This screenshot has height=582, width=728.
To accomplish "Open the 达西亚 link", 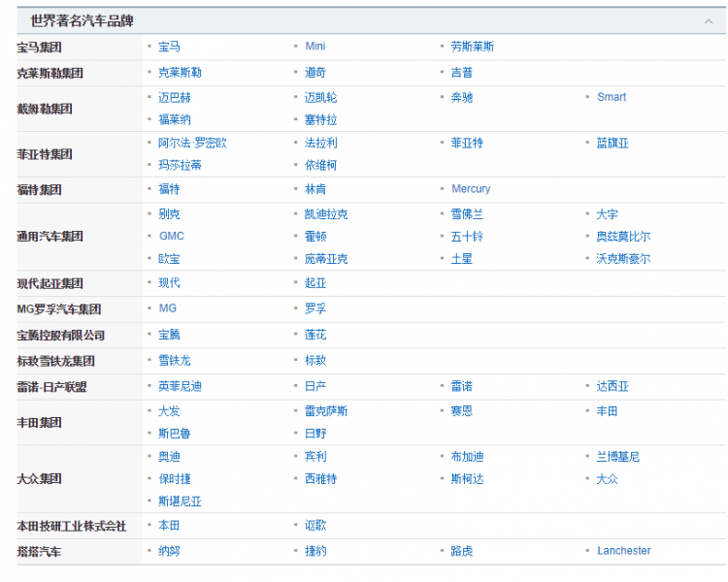I will tap(612, 387).
